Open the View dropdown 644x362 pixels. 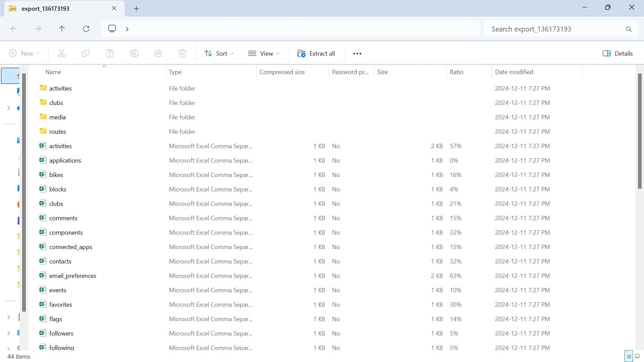pyautogui.click(x=264, y=53)
